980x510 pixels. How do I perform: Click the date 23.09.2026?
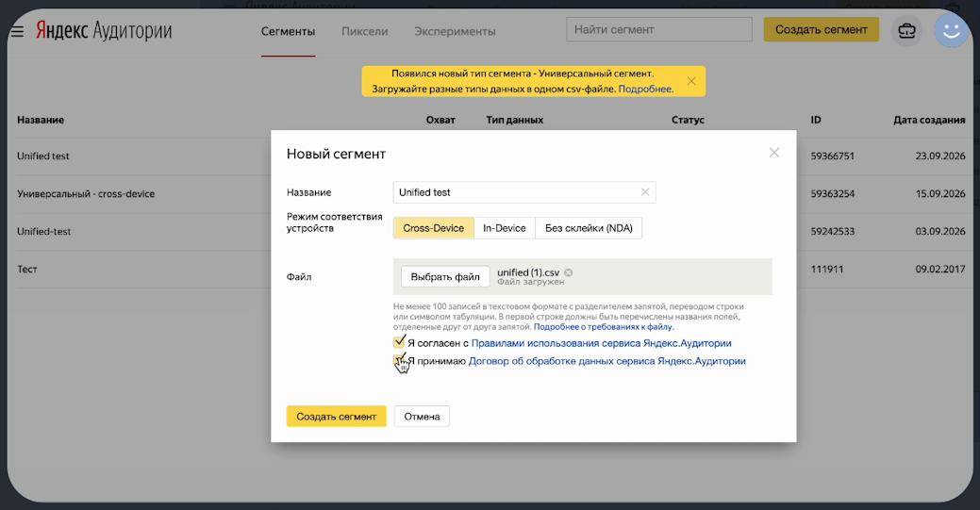(x=940, y=156)
